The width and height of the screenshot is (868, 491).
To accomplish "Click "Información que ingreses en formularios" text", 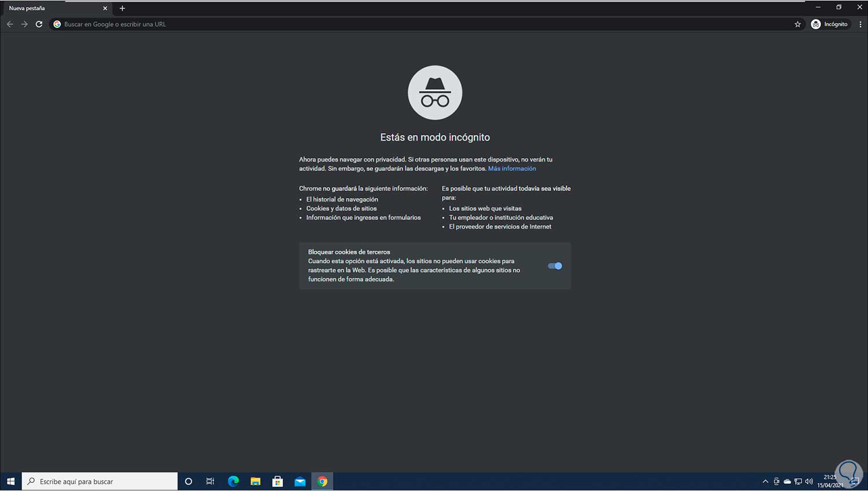I will click(x=363, y=218).
